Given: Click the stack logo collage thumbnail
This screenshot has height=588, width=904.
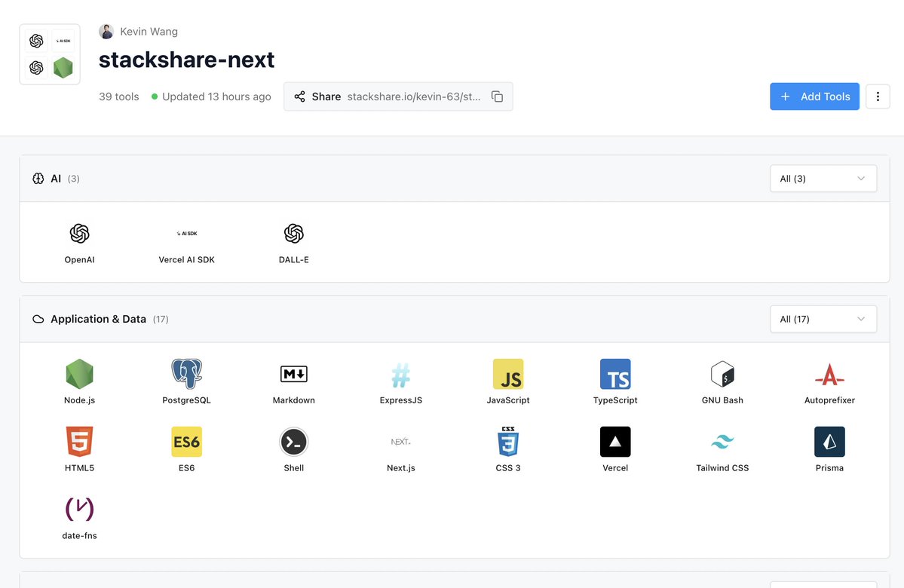Looking at the screenshot, I should (x=50, y=54).
